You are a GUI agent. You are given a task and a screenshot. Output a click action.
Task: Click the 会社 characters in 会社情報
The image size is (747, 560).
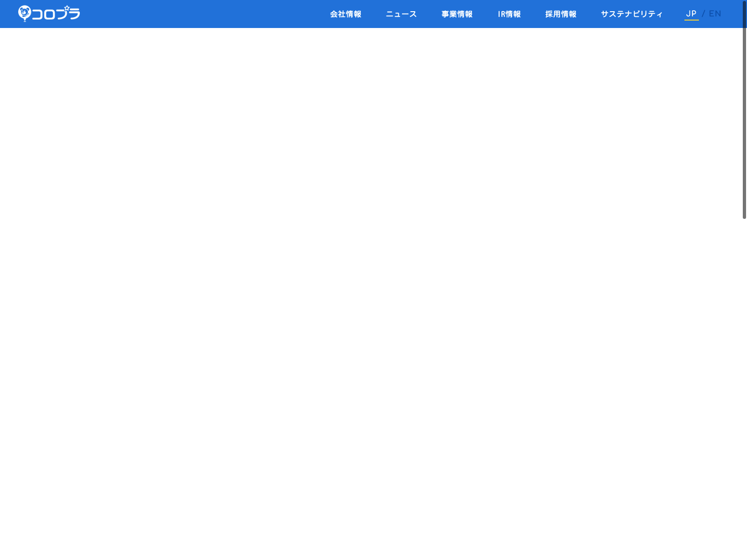point(338,14)
